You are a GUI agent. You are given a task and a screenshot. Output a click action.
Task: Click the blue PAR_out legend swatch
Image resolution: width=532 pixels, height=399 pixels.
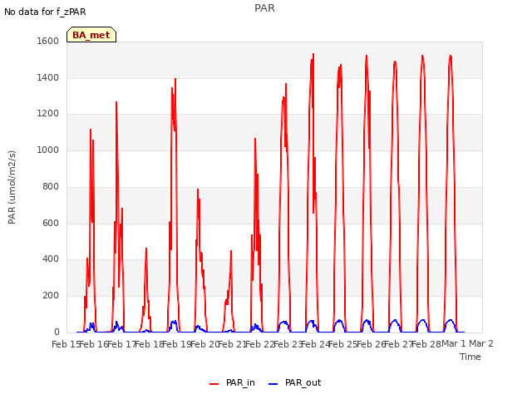coord(273,384)
